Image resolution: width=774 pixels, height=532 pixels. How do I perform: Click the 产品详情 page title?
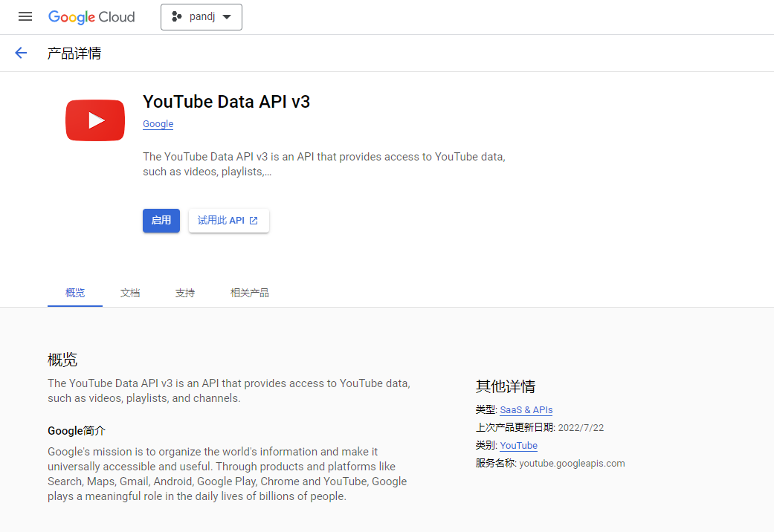(x=74, y=53)
